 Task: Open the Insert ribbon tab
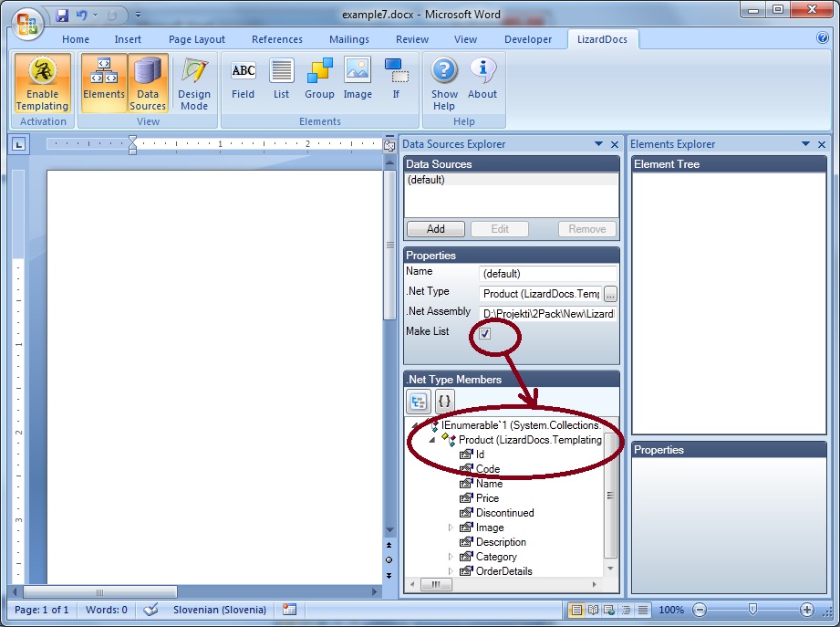(128, 39)
